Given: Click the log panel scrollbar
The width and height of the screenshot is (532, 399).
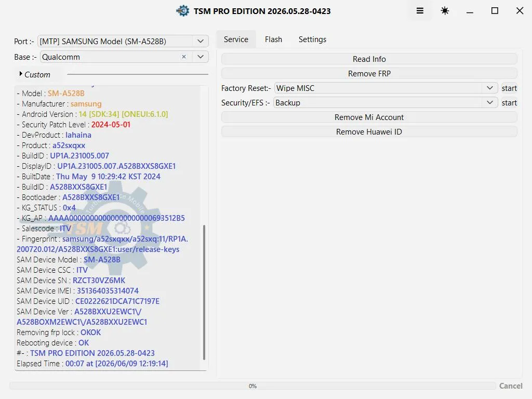Looking at the screenshot, I should coord(204,292).
